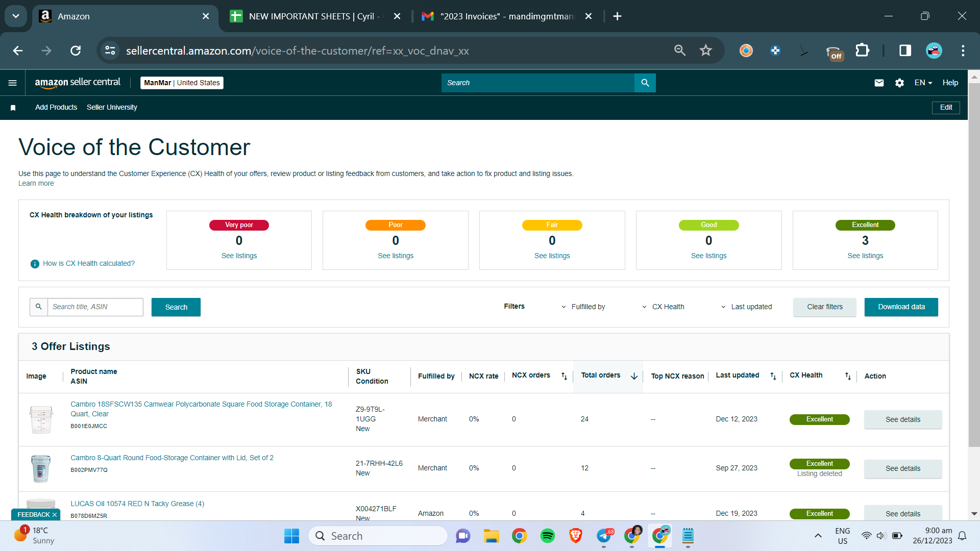Open LUCAS Oil 10574 RED N Tacky Grease link
980x551 pixels.
[137, 504]
